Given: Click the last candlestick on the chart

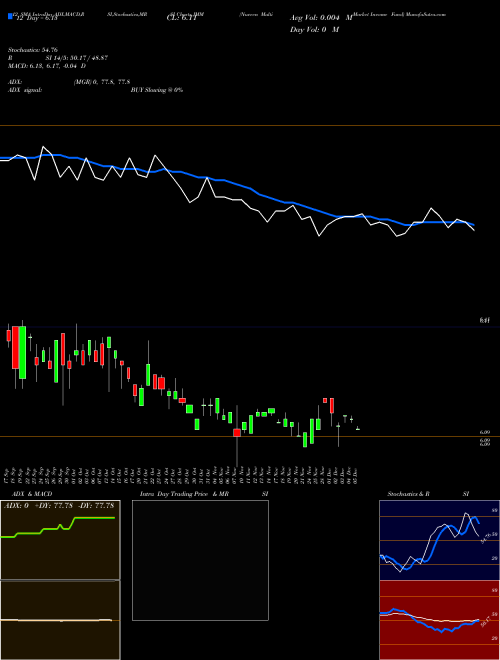Looking at the screenshot, I should (358, 429).
